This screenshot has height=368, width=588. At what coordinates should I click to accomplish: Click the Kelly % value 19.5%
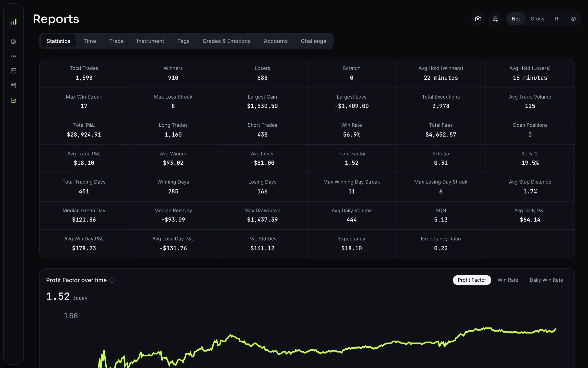(530, 163)
